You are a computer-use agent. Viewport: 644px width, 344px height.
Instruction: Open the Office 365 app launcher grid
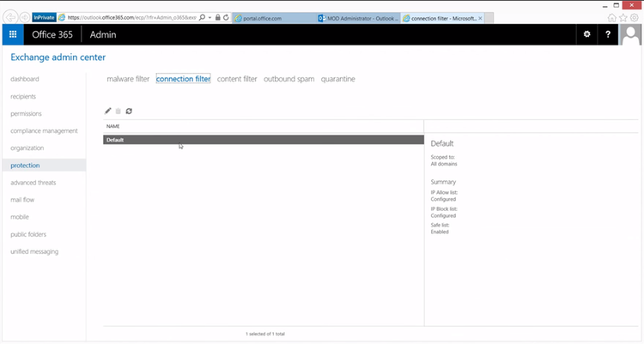(13, 34)
